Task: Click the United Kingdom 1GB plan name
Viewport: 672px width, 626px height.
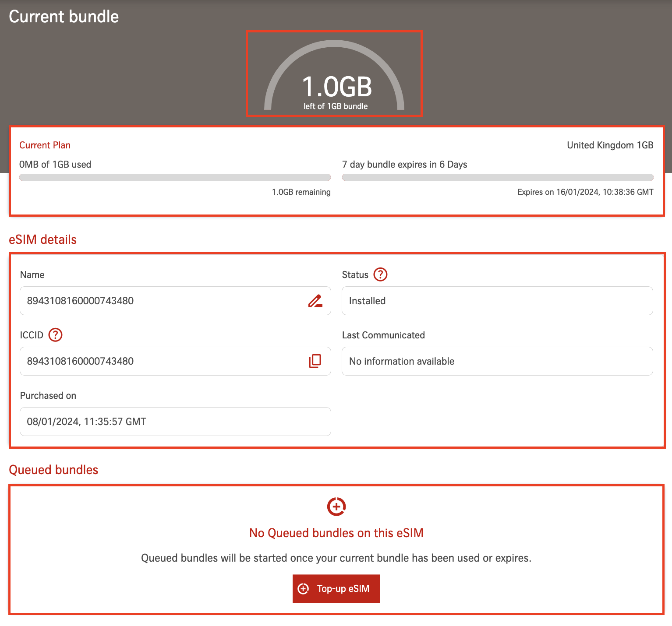Action: pyautogui.click(x=610, y=145)
